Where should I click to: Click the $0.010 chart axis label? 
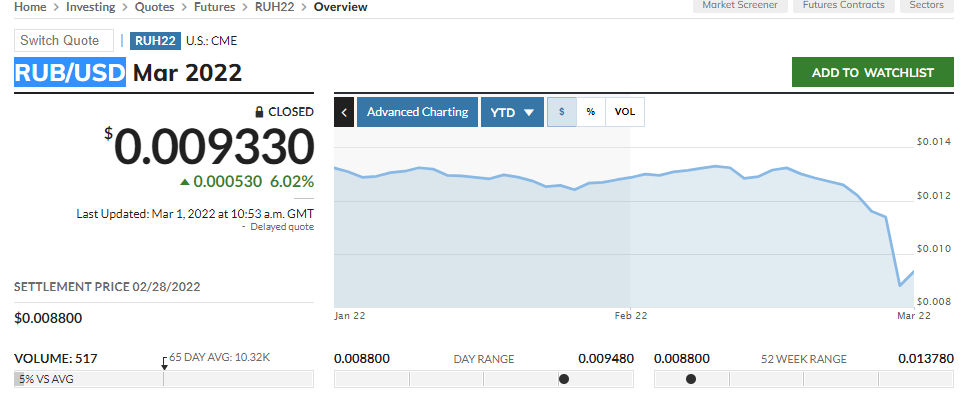click(934, 249)
